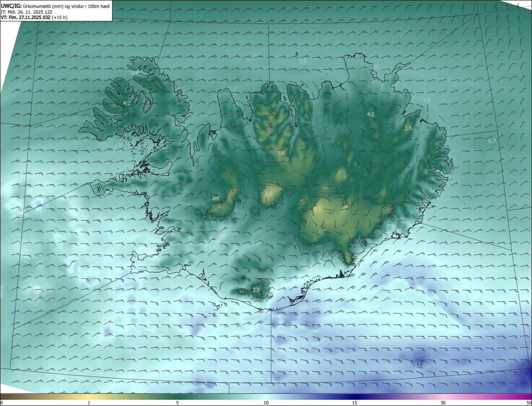Click the 6.7 value label over the sea

[x=492, y=141]
